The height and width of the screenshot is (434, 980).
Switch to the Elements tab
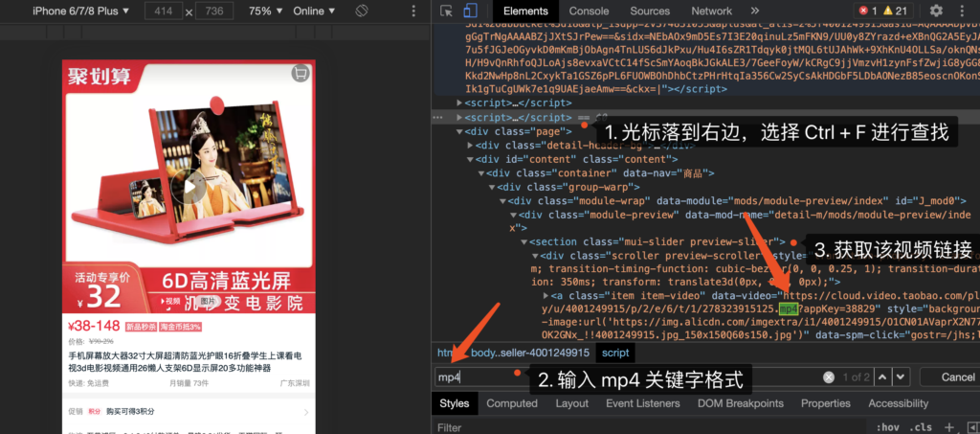click(525, 11)
